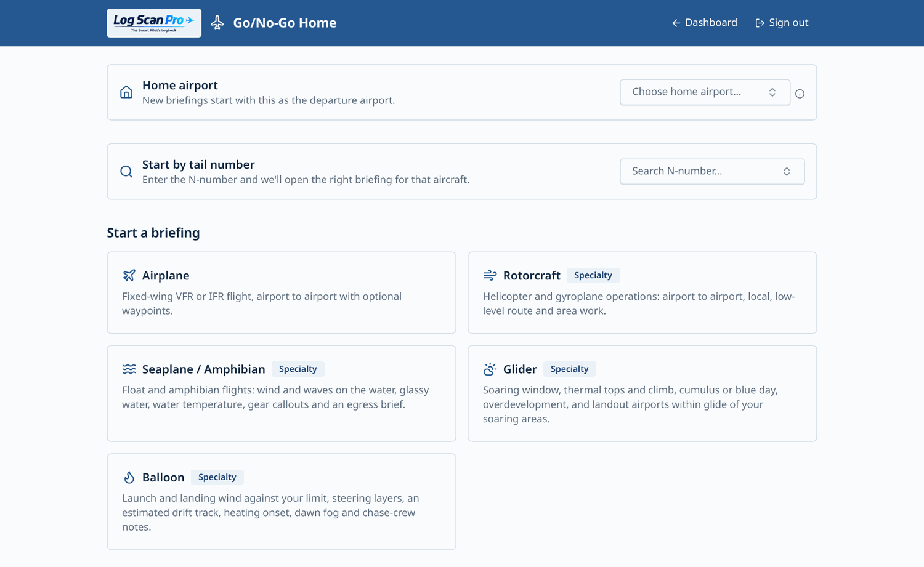Click the airplane icon beside Go/No-Go Home

pyautogui.click(x=217, y=23)
